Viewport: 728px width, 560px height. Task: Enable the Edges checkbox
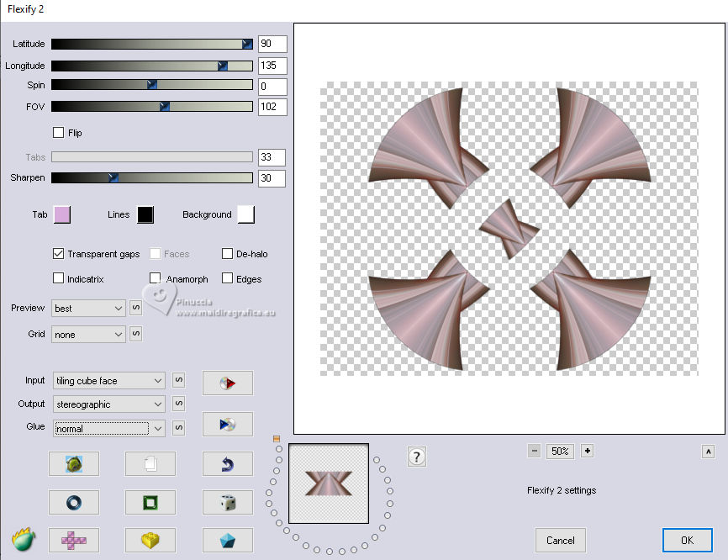228,278
